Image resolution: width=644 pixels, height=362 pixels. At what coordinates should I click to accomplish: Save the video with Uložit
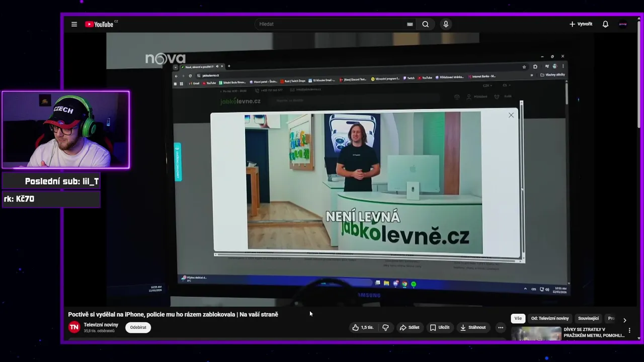tap(439, 327)
